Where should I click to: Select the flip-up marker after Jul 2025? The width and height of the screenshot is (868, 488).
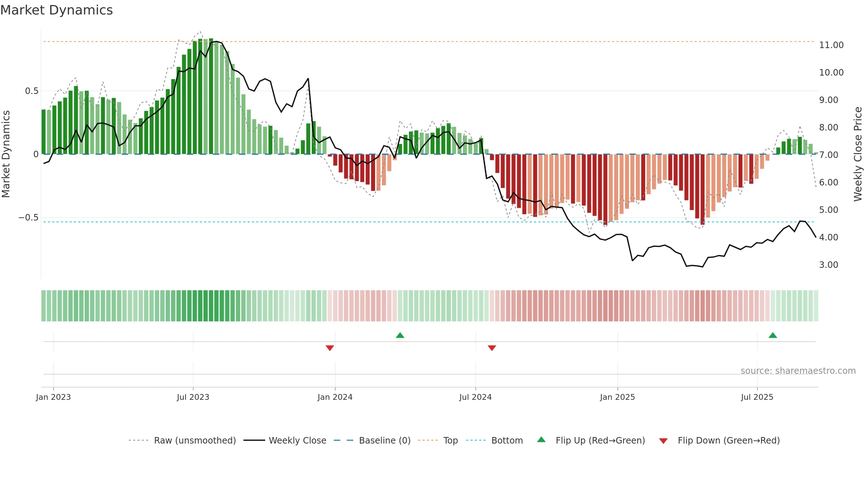(773, 335)
